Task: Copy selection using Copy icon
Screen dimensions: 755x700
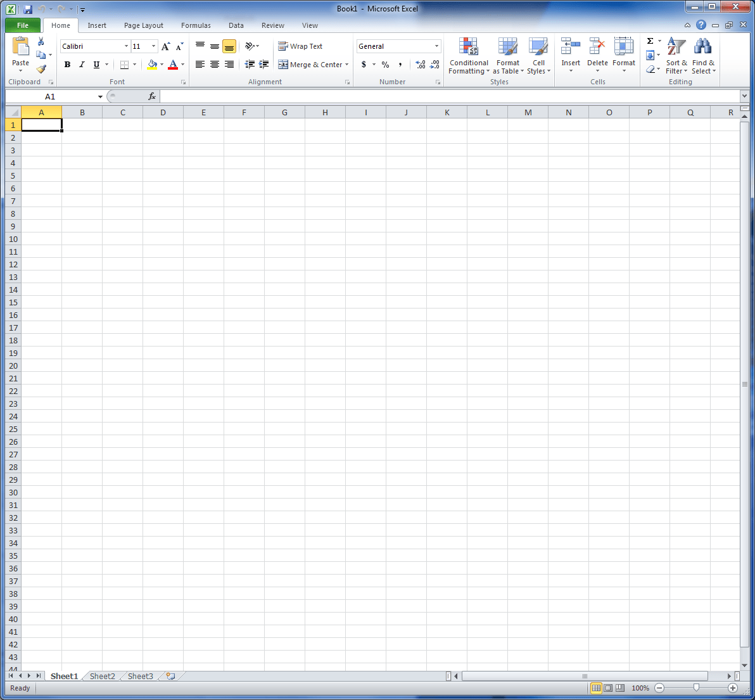Action: 41,55
